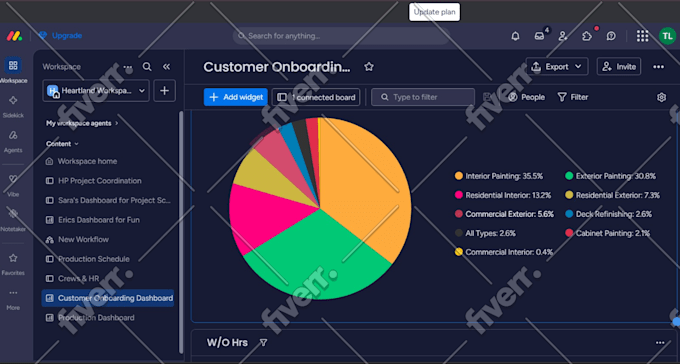Click the Invite button
This screenshot has width=680, height=364.
(x=619, y=66)
